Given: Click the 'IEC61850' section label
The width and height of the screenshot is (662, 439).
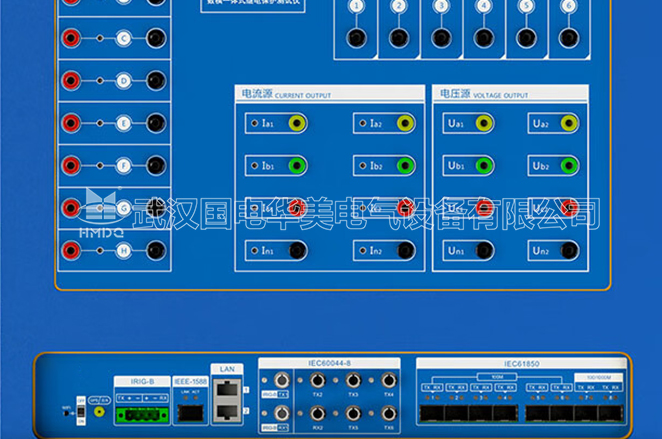Looking at the screenshot, I should [x=521, y=364].
